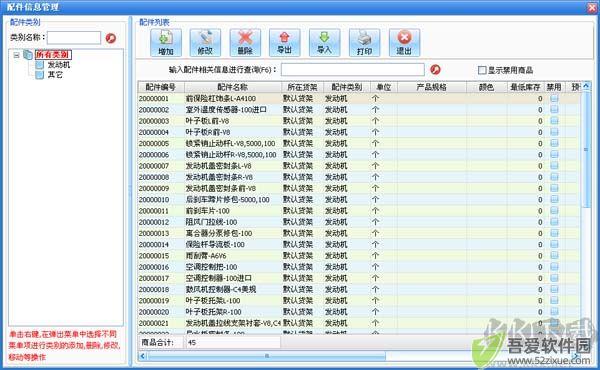Click the 打印 (print) toolbar button

365,42
